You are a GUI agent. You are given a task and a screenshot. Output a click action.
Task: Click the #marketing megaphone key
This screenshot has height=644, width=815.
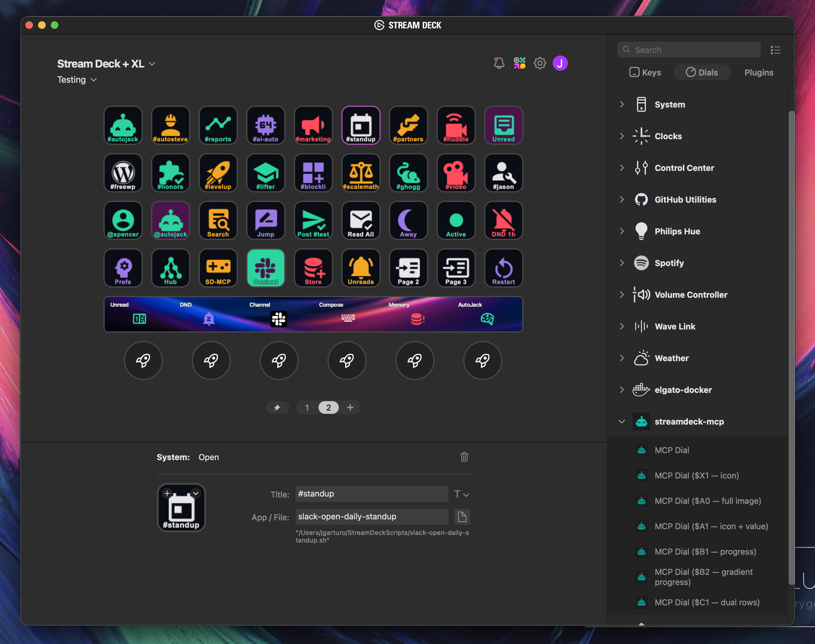[313, 125]
